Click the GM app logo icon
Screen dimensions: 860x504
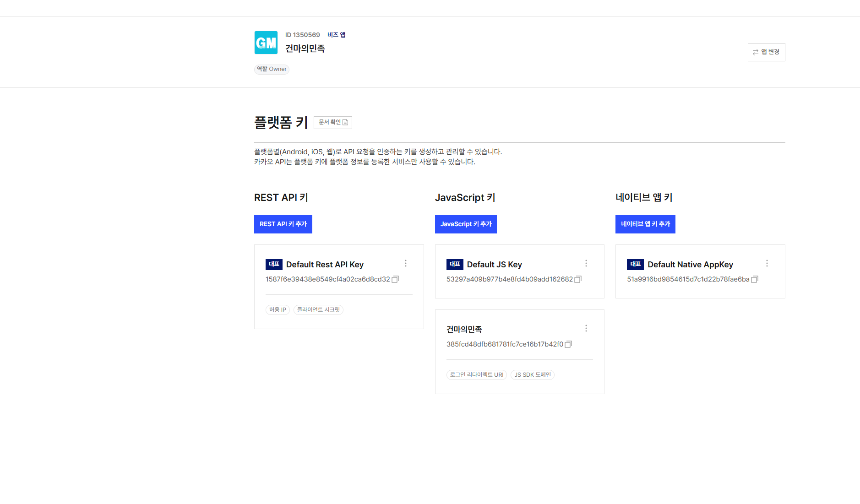click(x=266, y=43)
